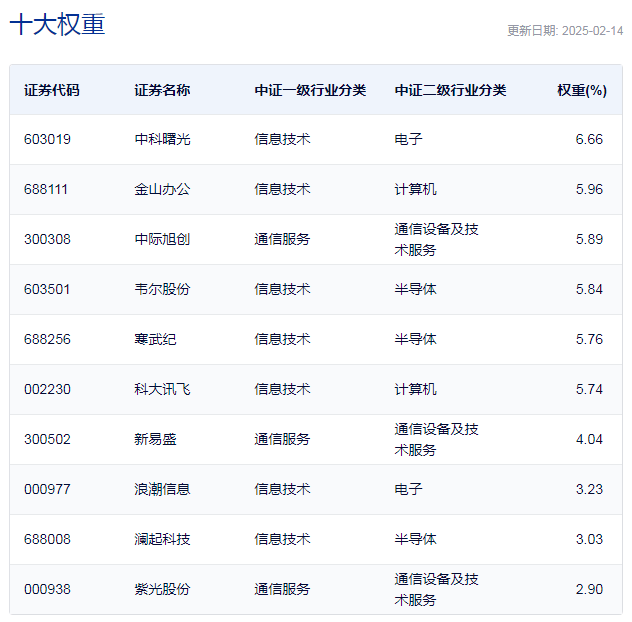Click weight value 5.74
The height and width of the screenshot is (622, 632).
click(589, 389)
